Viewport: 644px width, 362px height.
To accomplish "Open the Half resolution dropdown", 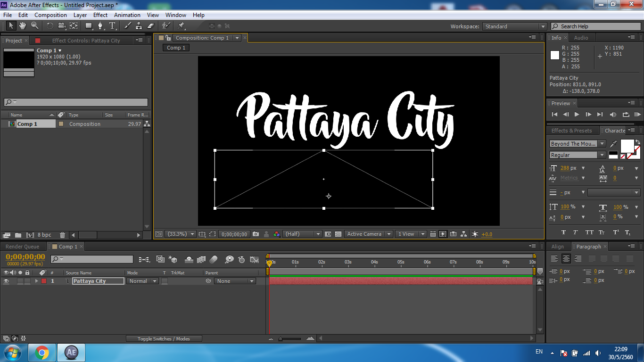I will point(302,234).
